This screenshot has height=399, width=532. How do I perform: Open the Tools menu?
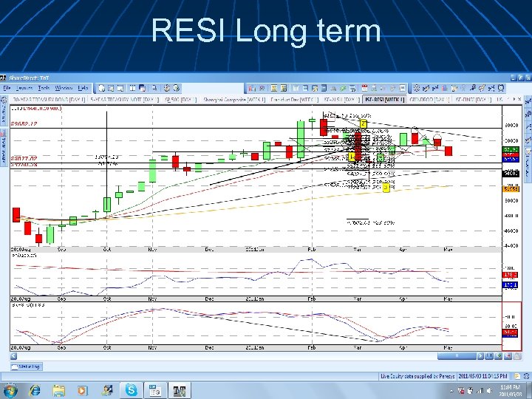tap(44, 88)
